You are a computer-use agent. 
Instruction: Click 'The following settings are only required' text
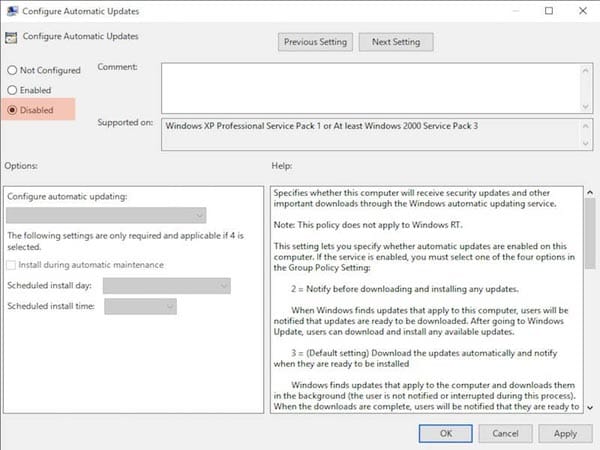coord(126,241)
